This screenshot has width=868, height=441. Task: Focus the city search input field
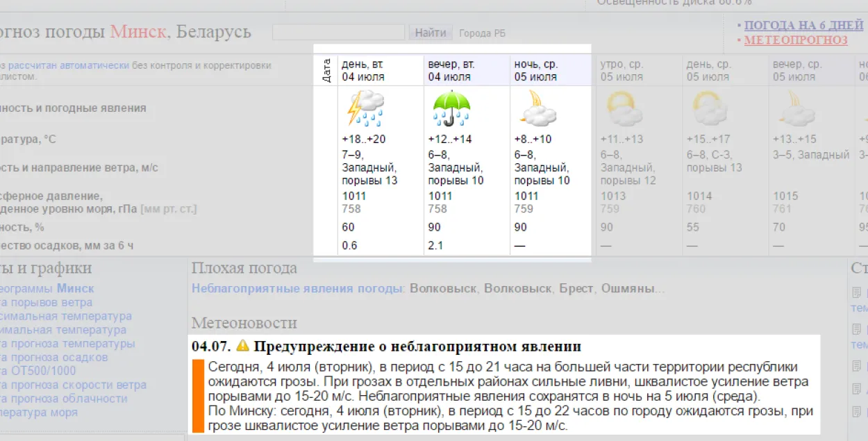[x=338, y=32]
